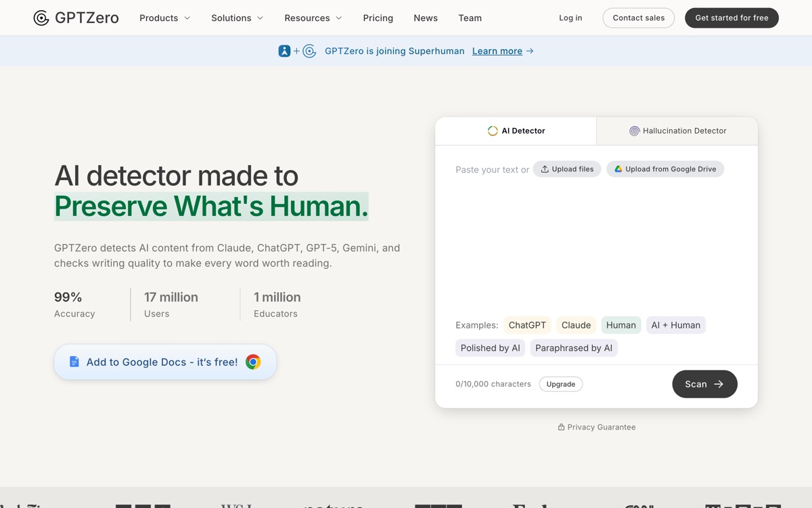The image size is (812, 508).
Task: Click the GPTZero swirl icon in the banner
Action: pos(309,51)
